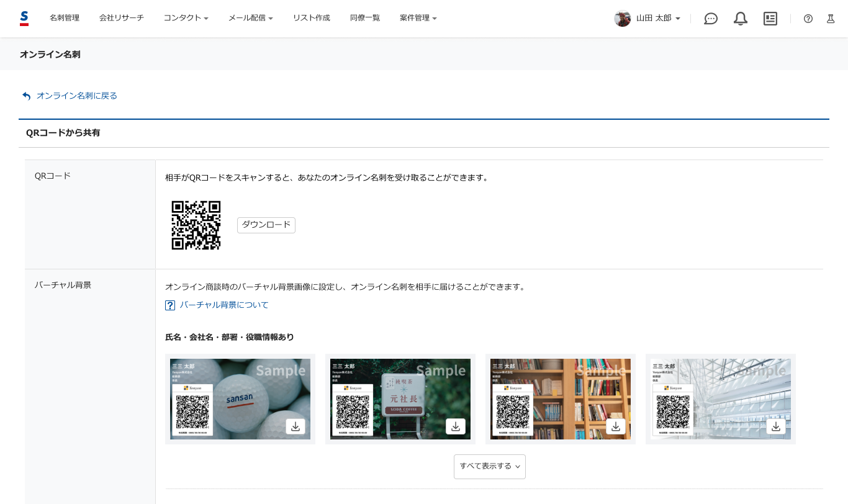
Task: Click the main QR code image
Action: tap(196, 225)
